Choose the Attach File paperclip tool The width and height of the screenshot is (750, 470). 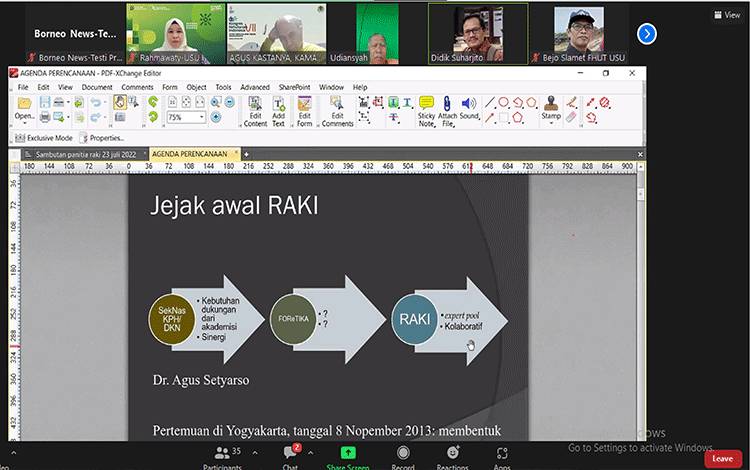point(447,111)
